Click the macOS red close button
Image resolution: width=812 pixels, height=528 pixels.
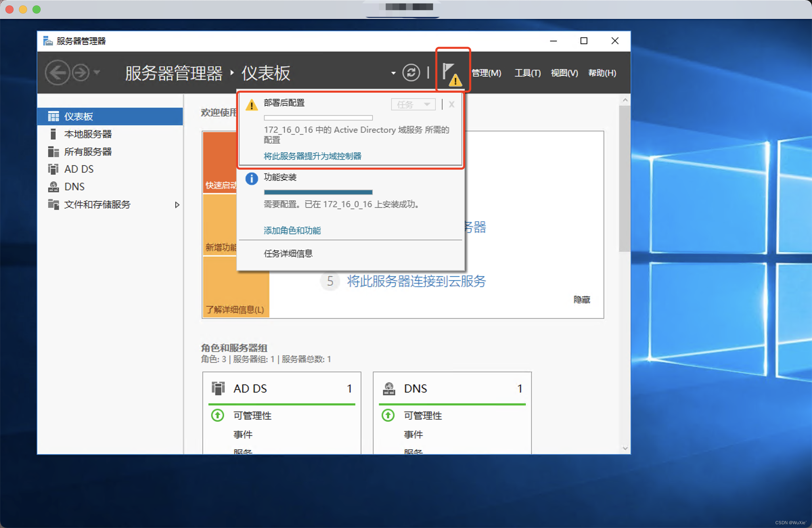(9, 9)
